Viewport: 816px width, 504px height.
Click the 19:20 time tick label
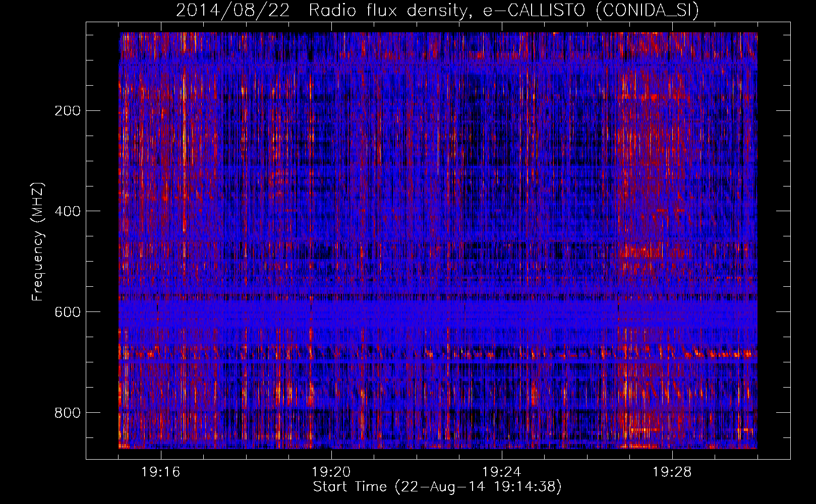(331, 472)
